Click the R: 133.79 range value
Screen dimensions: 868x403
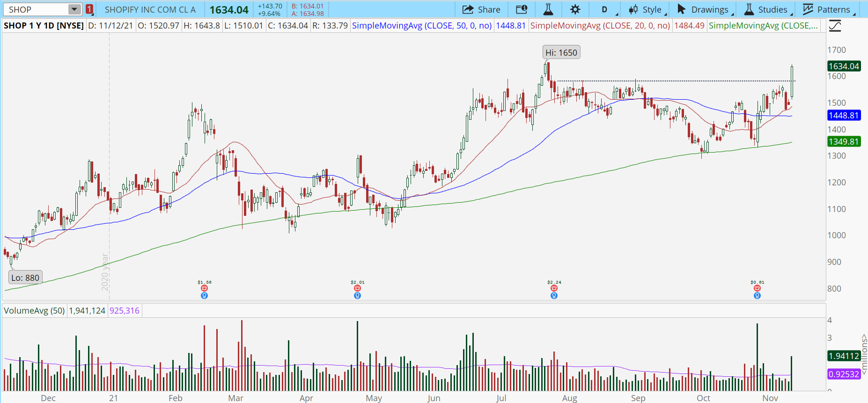pyautogui.click(x=330, y=26)
